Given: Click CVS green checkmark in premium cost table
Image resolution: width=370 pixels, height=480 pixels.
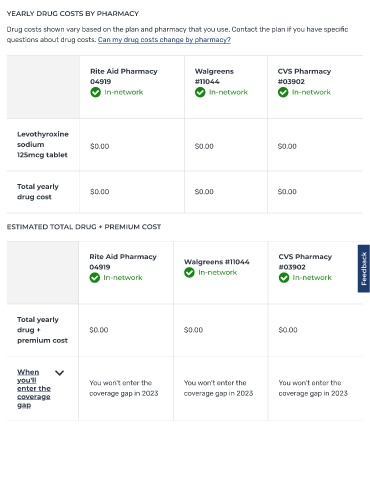Looking at the screenshot, I should pyautogui.click(x=284, y=277).
